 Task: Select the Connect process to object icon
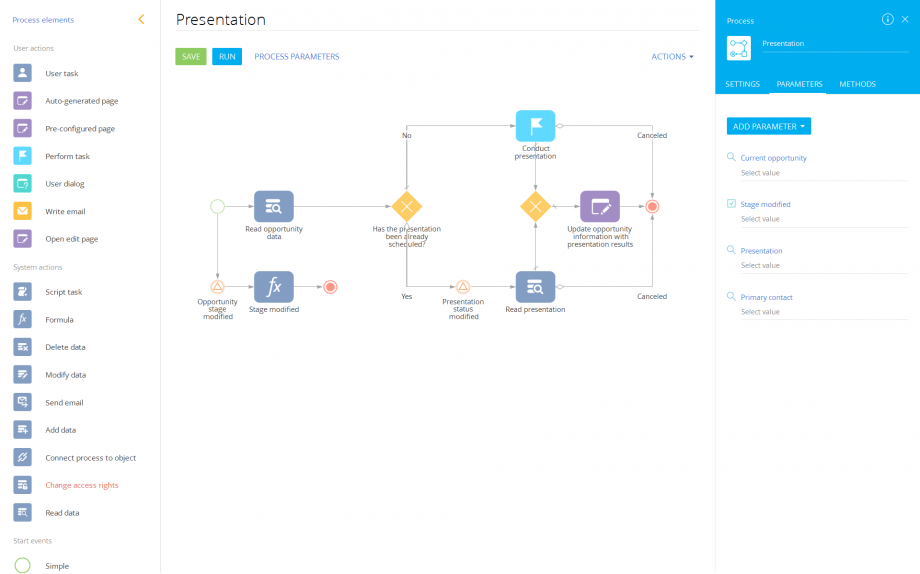(22, 457)
